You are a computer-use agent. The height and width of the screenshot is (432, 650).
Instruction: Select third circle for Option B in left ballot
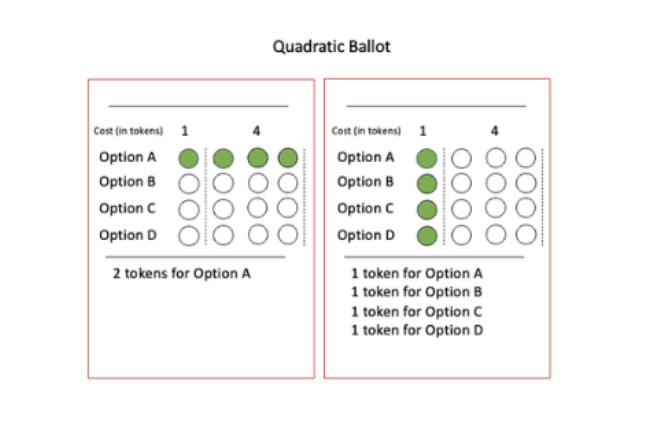(258, 183)
